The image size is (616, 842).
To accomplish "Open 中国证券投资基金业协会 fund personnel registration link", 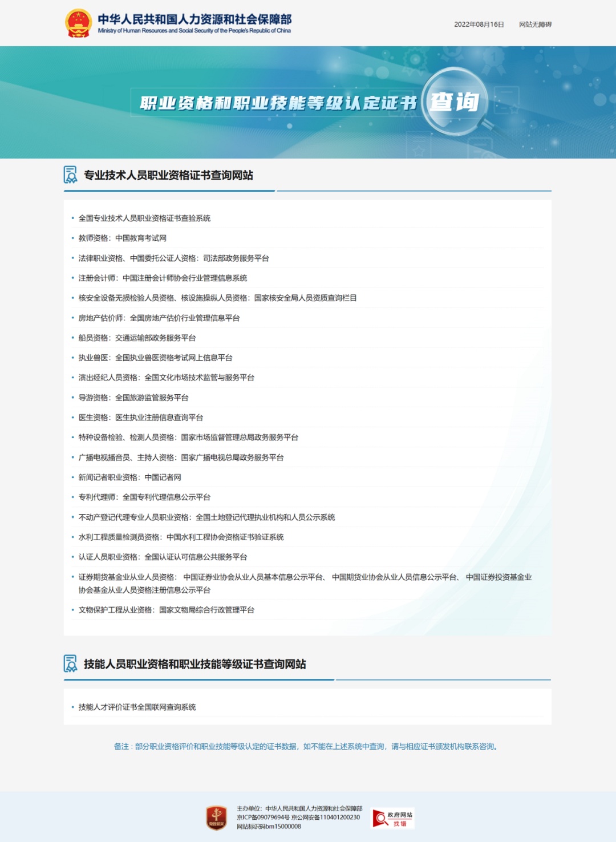I will [x=305, y=584].
